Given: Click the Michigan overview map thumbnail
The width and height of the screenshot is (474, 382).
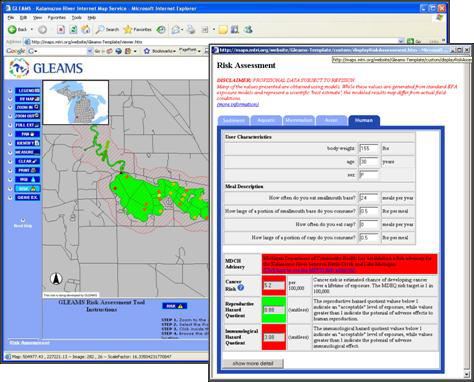Looking at the screenshot, I should coord(76,102).
